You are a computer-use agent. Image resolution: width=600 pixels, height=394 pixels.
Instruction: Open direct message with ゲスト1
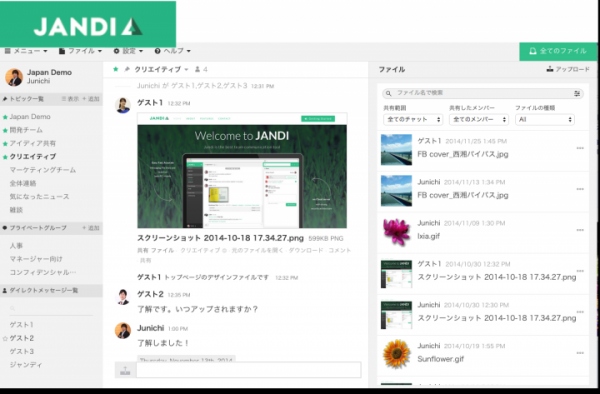[x=21, y=325]
